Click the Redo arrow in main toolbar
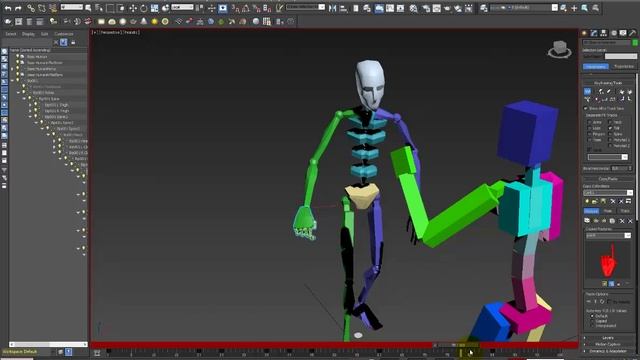Screen dimensions: 640x360 (x=18, y=8)
